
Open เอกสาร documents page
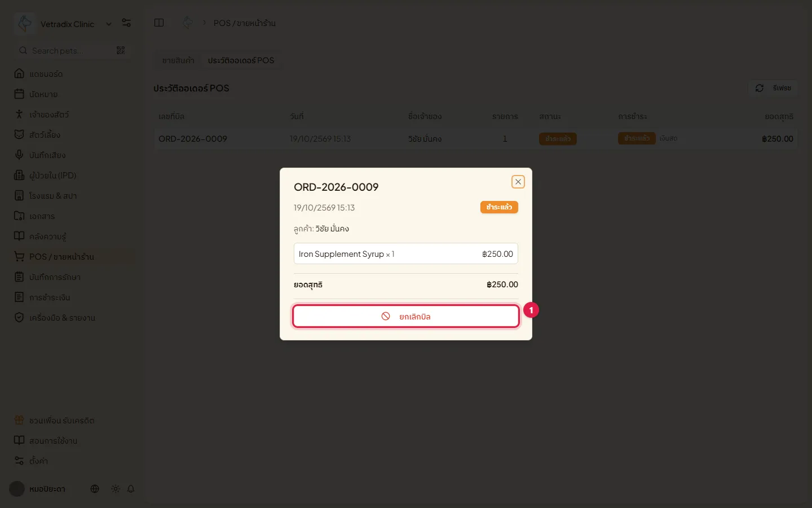tap(73, 216)
